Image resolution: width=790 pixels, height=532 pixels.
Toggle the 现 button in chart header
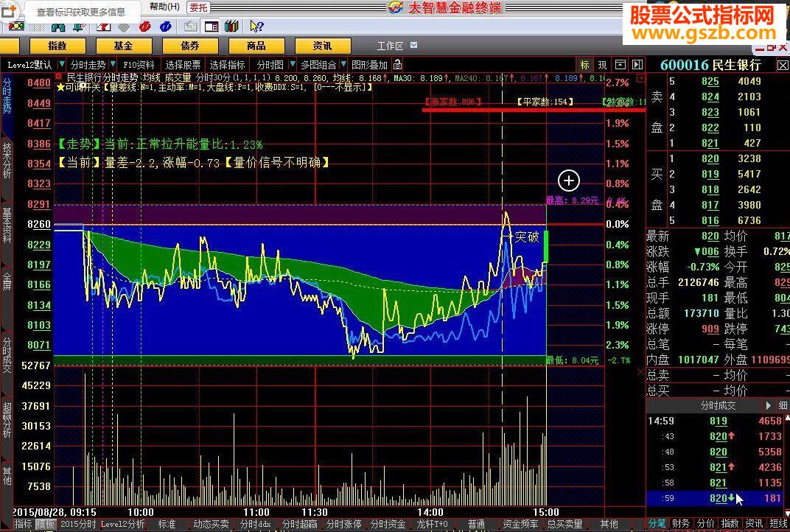[602, 65]
